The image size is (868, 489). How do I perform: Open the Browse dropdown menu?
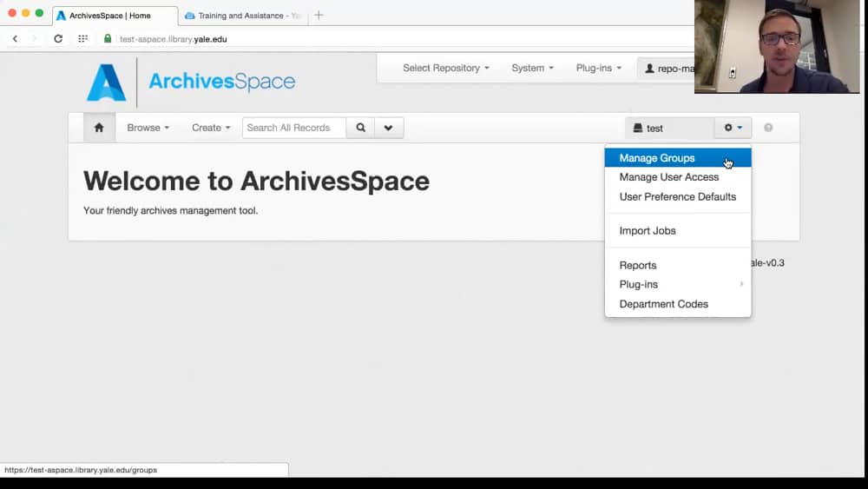point(148,128)
